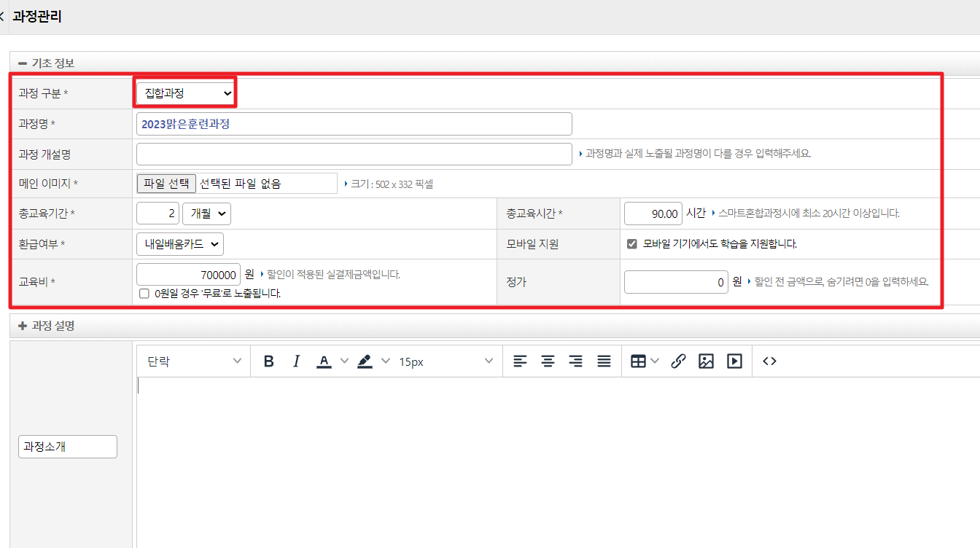Insert an image with the image icon

[x=706, y=361]
